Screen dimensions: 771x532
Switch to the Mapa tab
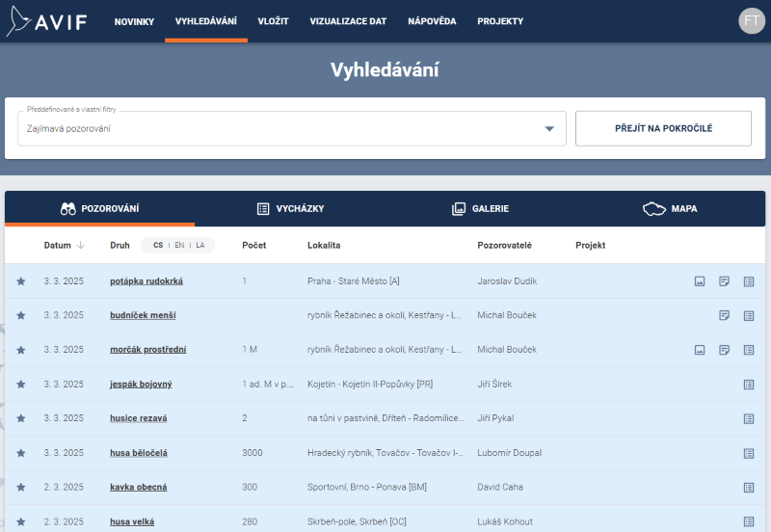[671, 209]
